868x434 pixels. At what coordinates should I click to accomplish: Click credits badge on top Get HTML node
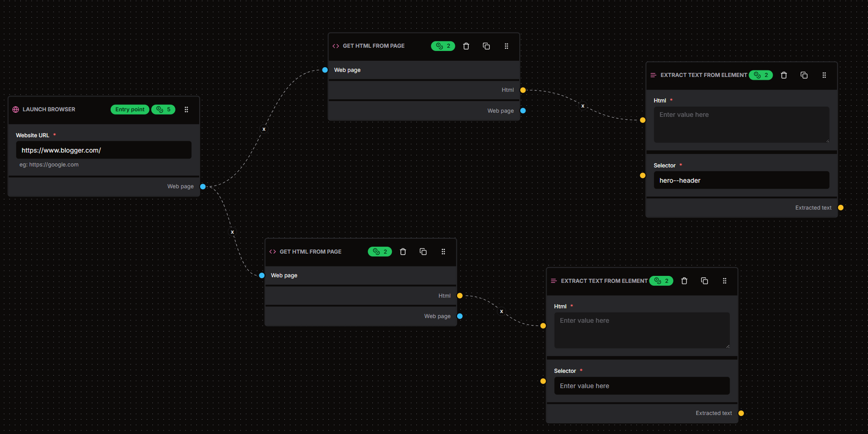(x=443, y=46)
